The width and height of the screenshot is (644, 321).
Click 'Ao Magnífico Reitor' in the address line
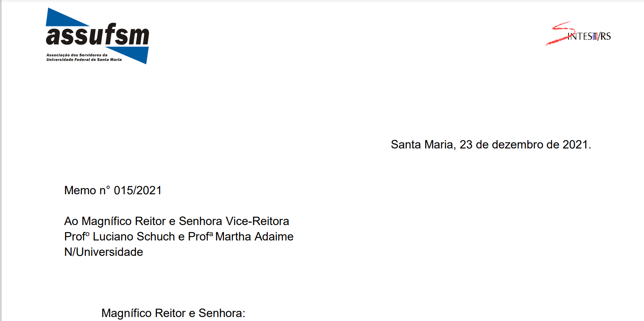(114, 221)
